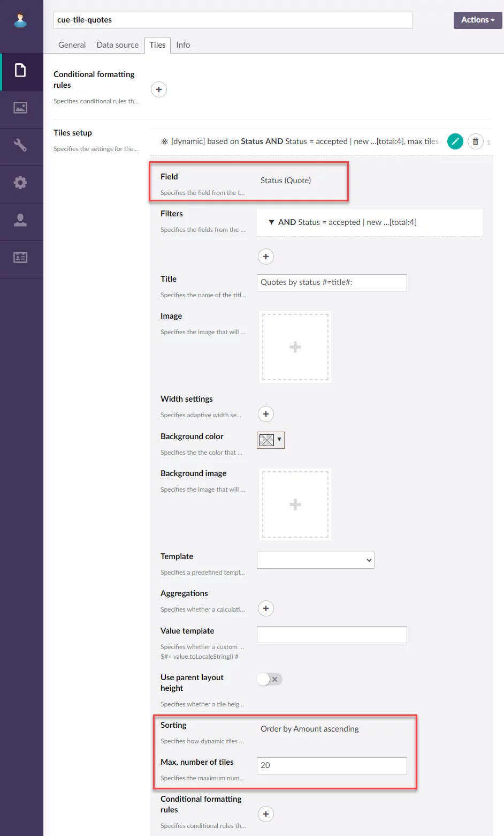Switch to the General tab
Image resolution: width=504 pixels, height=836 pixels.
click(x=72, y=45)
